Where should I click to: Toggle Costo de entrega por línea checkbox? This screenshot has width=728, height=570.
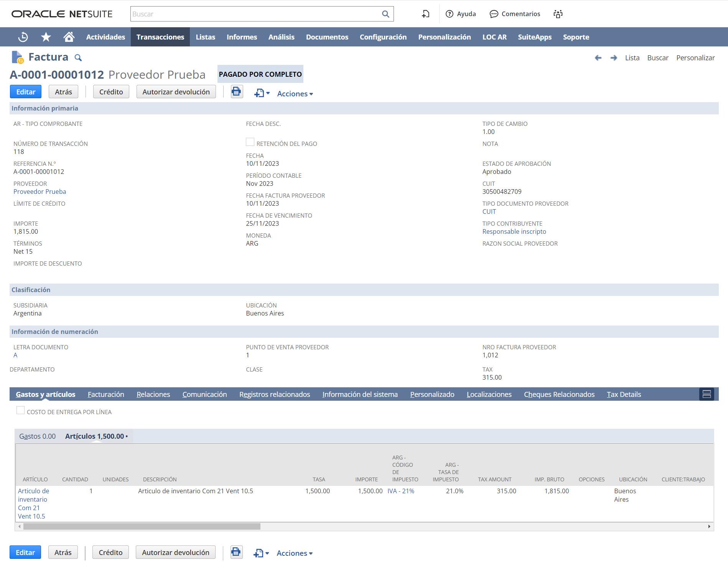pyautogui.click(x=21, y=411)
